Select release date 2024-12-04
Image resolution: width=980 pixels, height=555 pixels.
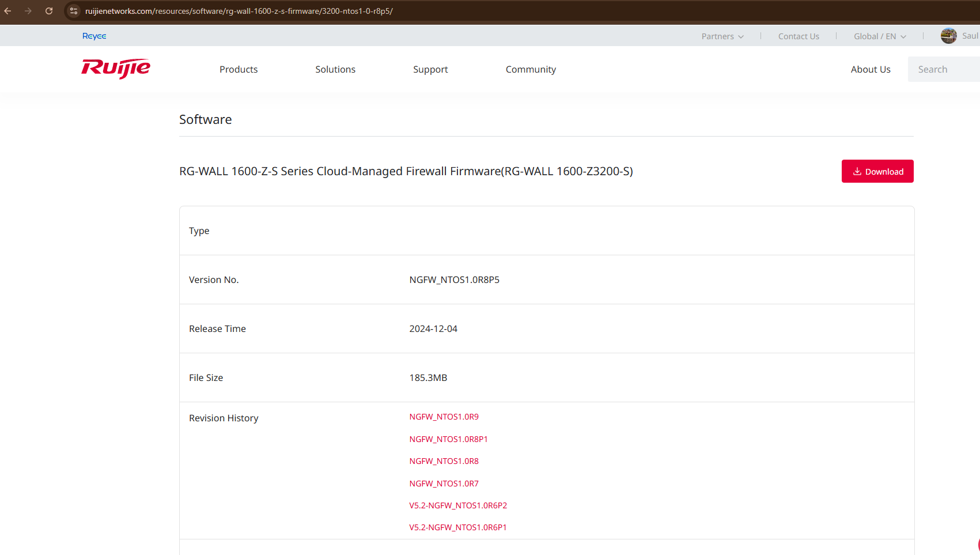tap(433, 329)
